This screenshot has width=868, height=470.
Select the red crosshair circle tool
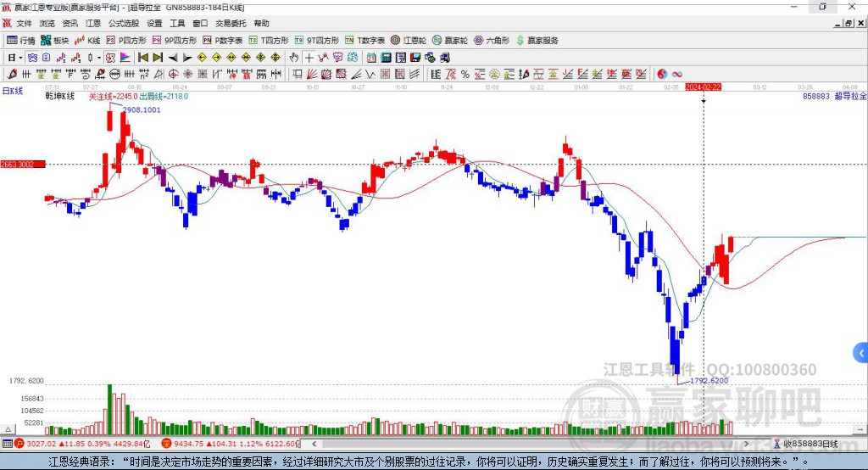coord(173,75)
